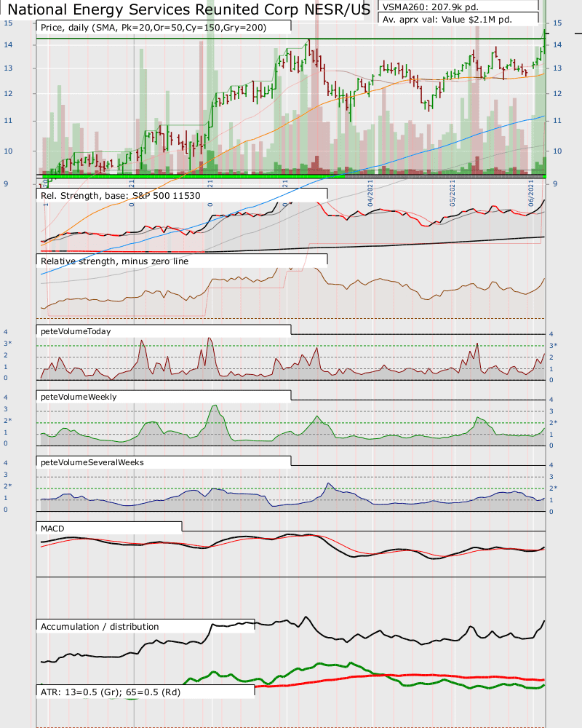
Task: Click the '15' value on left price axis
Action: tap(8, 23)
